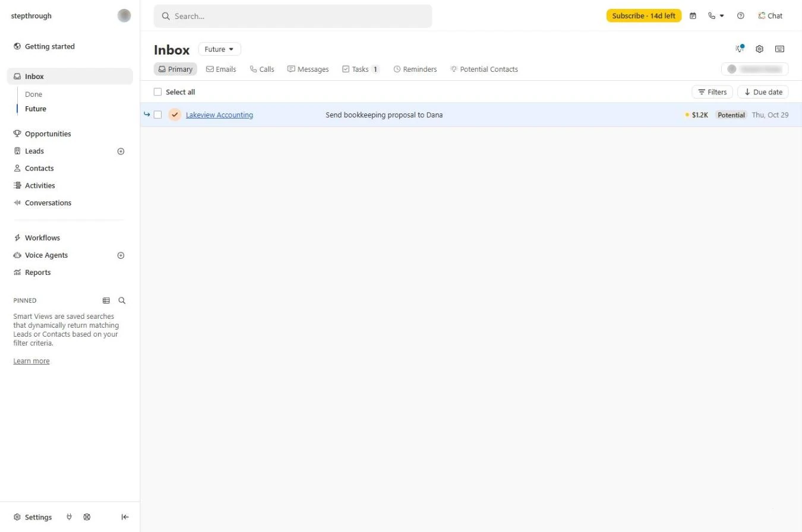
Task: Open the AI suggestions sparkle icon
Action: pyautogui.click(x=740, y=49)
